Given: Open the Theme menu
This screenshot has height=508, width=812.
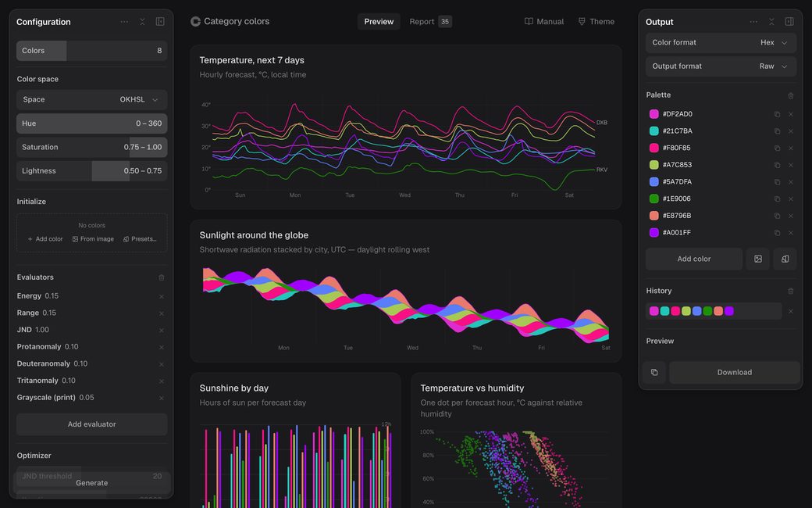Looking at the screenshot, I should (x=597, y=22).
